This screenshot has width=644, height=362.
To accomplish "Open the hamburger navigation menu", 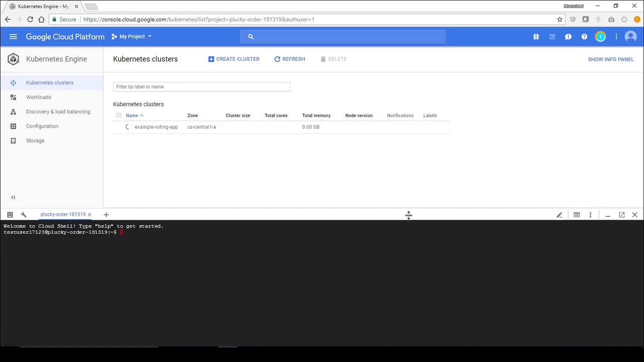I will coord(13,37).
